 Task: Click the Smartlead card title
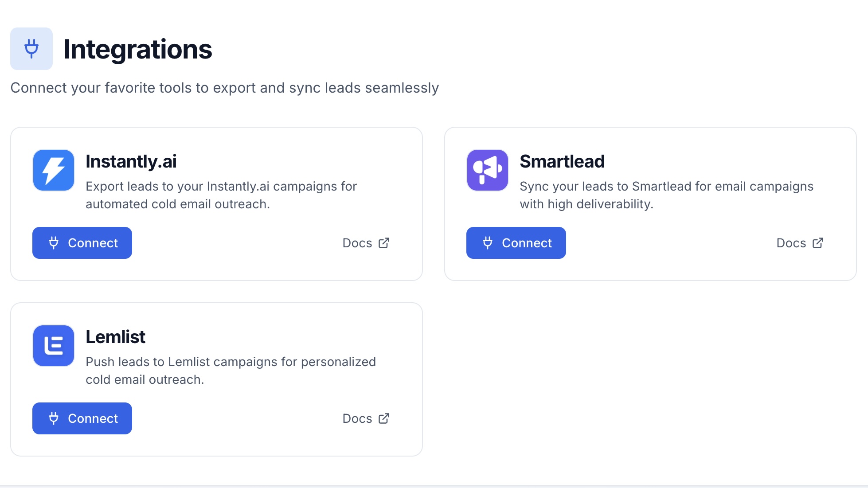[x=562, y=161]
